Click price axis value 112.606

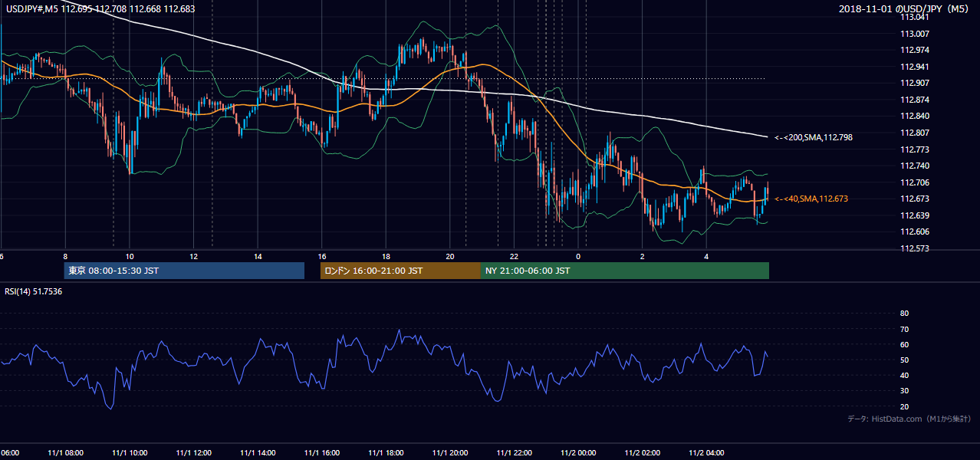(x=914, y=232)
